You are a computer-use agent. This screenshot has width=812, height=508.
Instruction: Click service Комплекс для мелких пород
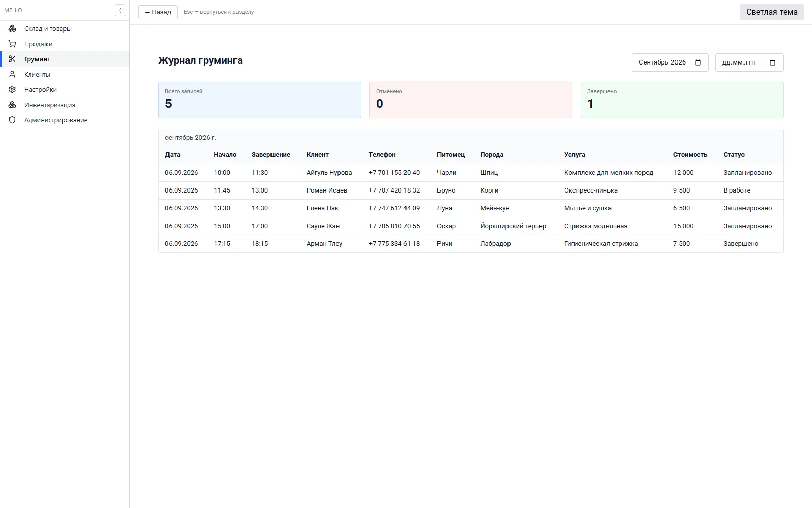(x=609, y=173)
